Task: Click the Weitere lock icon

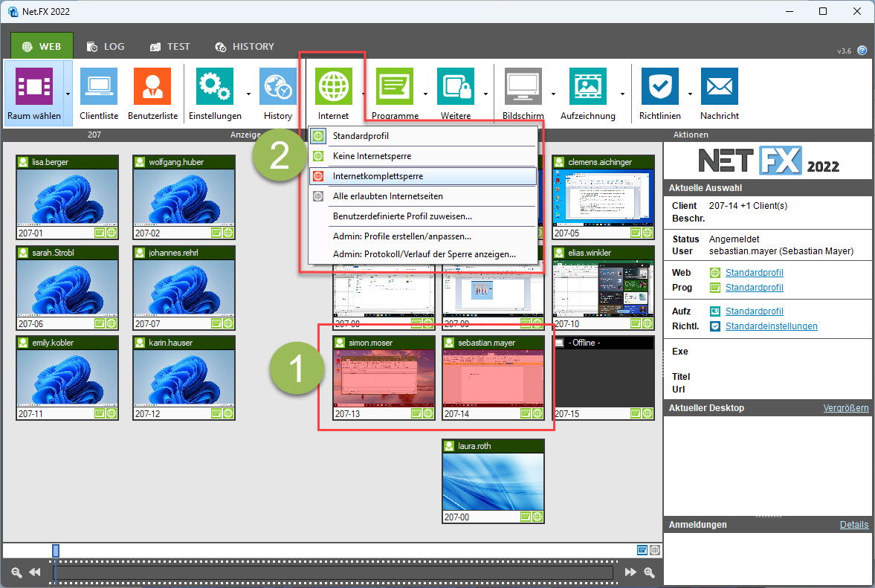Action: click(456, 86)
